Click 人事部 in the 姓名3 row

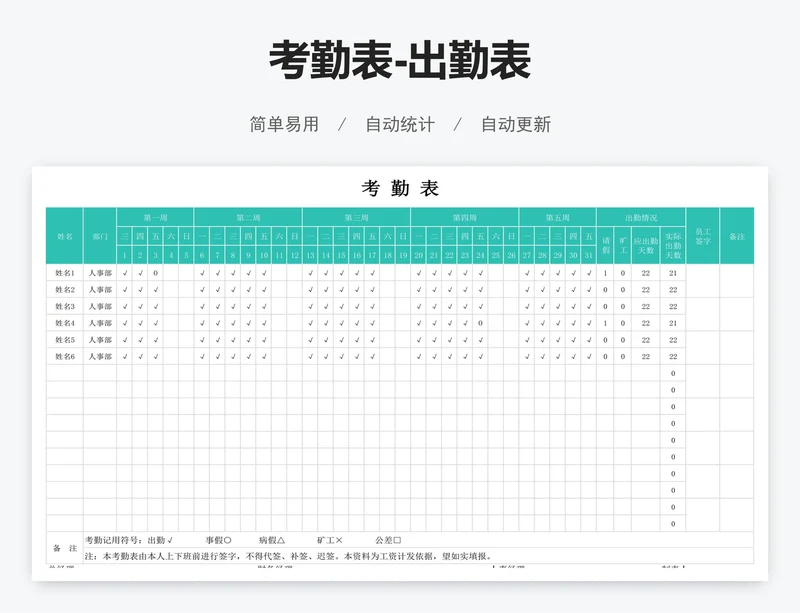point(100,307)
